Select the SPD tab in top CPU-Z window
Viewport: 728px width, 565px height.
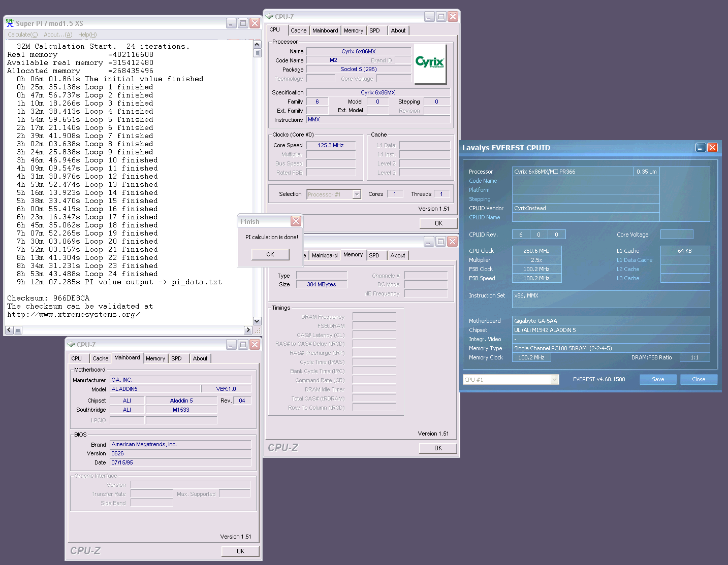(374, 30)
